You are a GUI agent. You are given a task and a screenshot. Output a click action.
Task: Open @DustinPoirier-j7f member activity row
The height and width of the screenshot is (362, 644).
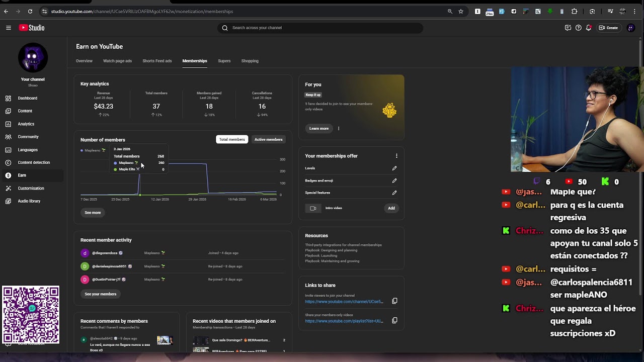click(x=183, y=279)
